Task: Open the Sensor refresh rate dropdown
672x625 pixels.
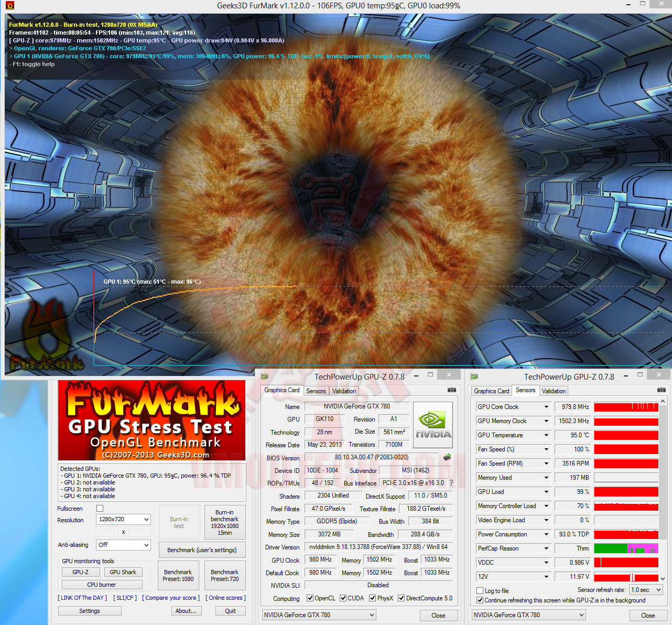Action: (646, 590)
